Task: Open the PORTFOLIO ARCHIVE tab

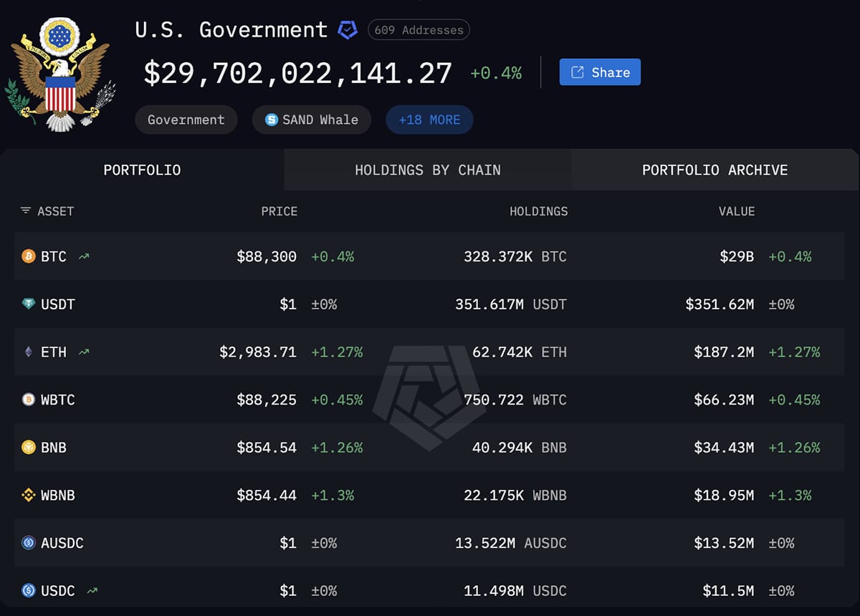Action: [715, 170]
